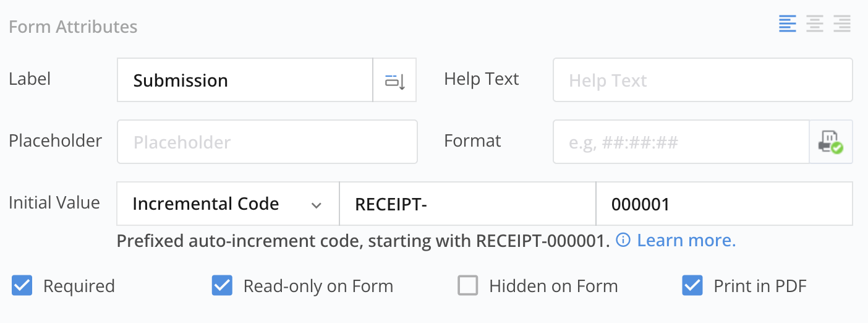Focus the Format input field
Viewport: 868px width, 323px height.
(x=681, y=142)
